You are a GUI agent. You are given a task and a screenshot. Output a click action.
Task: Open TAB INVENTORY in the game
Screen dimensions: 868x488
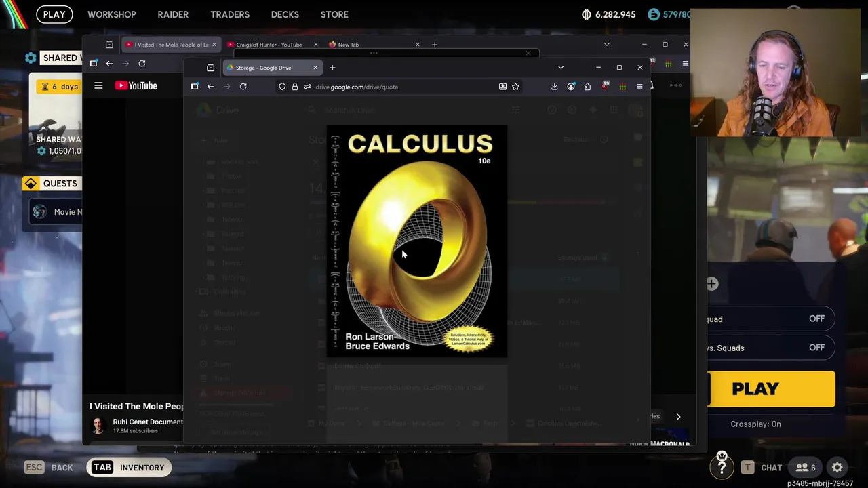coord(129,468)
